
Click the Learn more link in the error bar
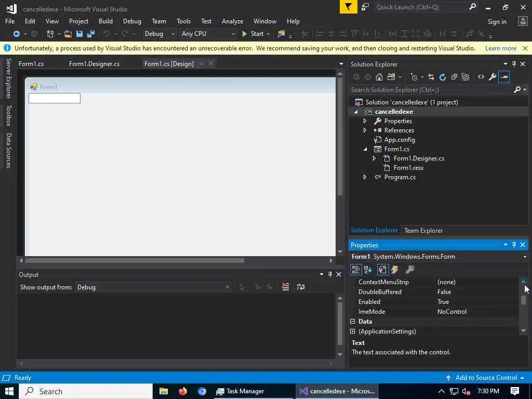coord(500,48)
